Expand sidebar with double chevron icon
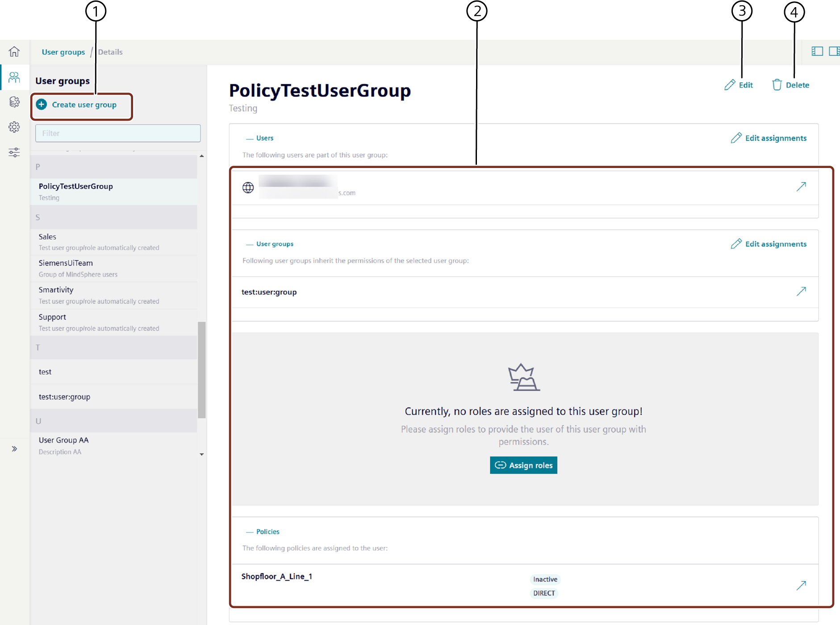The height and width of the screenshot is (625, 840). pos(14,449)
